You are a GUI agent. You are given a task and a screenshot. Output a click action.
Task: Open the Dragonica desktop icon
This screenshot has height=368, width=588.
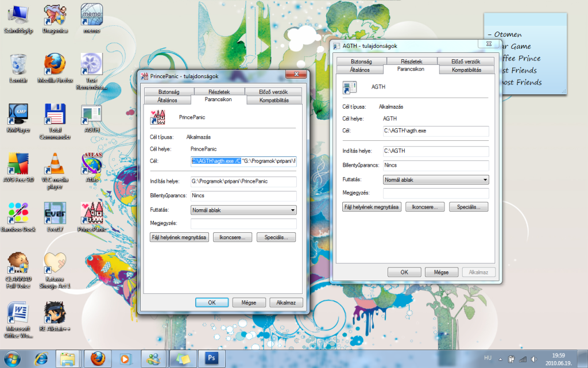click(55, 16)
